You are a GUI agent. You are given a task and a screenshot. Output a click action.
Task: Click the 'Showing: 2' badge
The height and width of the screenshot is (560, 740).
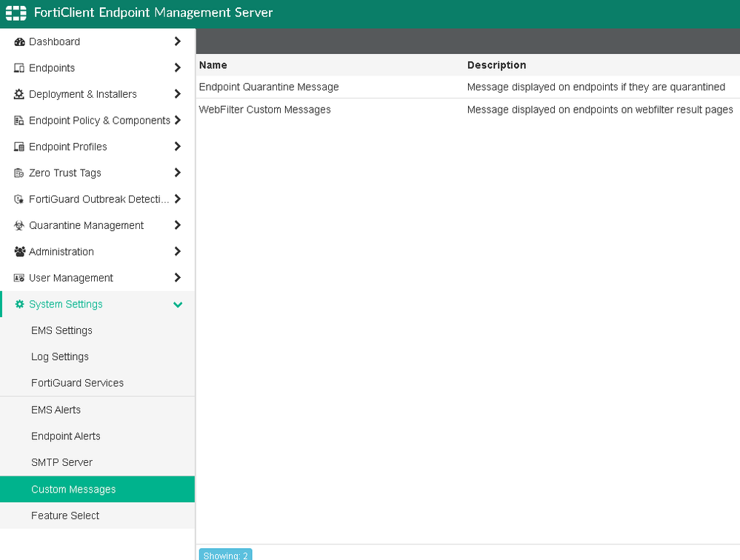(226, 555)
